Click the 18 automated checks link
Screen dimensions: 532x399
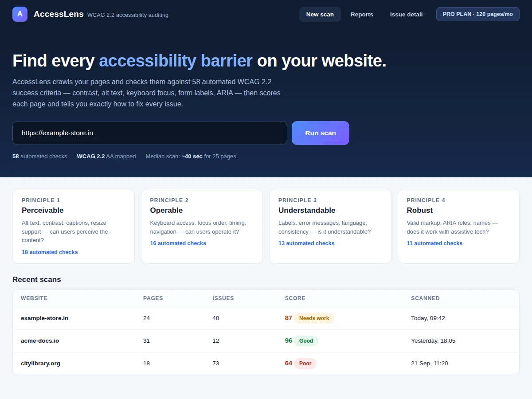click(50, 252)
